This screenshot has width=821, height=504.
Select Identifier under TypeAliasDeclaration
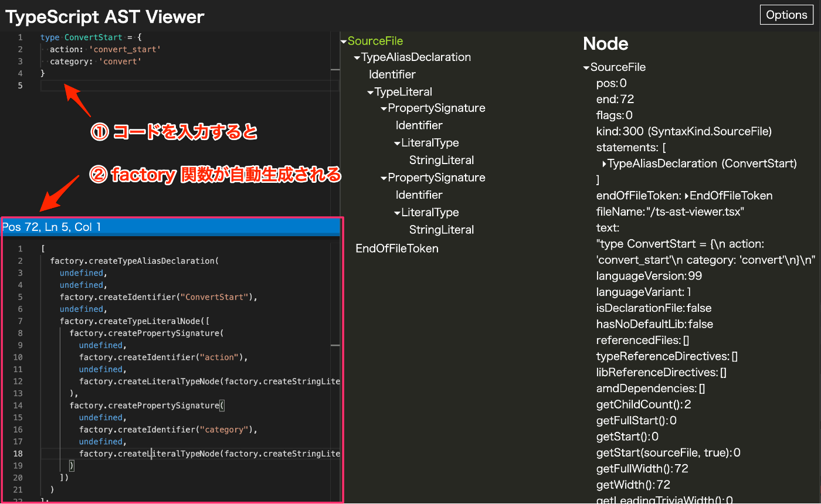(x=392, y=74)
